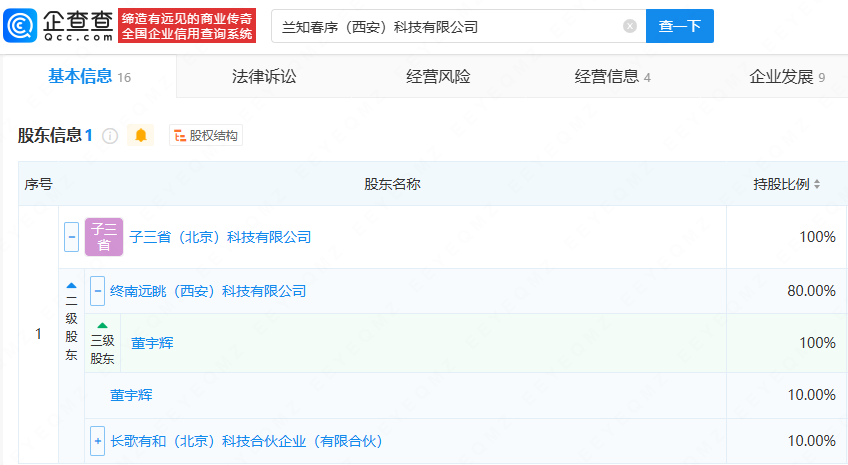Switch to the 经营风险 tab
The width and height of the screenshot is (848, 465).
(438, 76)
